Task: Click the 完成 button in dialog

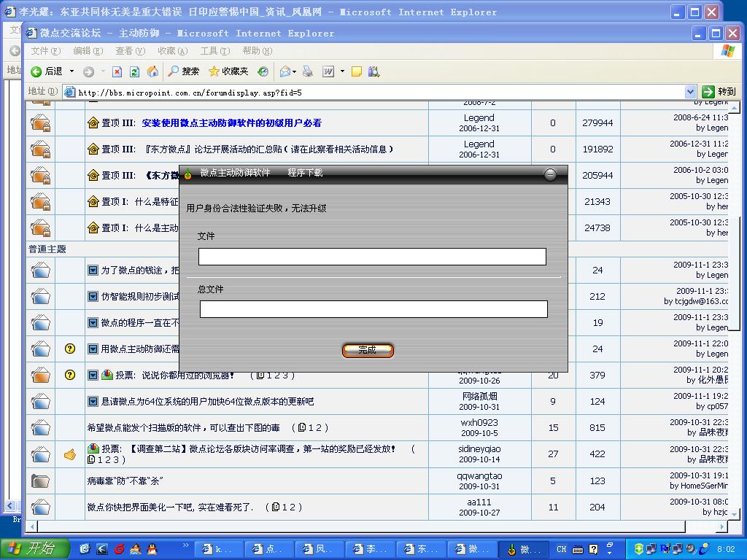Action: (368, 351)
